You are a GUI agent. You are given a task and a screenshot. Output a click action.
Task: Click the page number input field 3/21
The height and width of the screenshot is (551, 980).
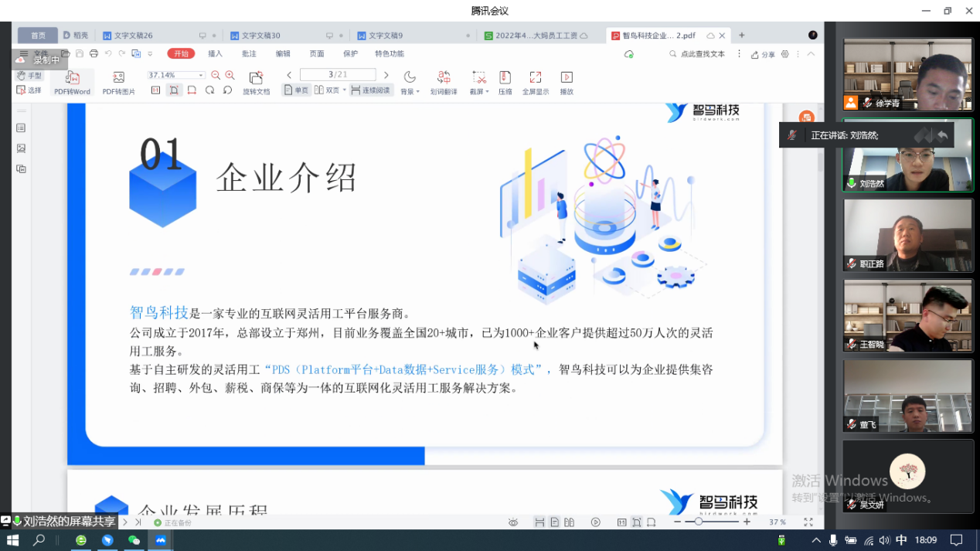pos(338,75)
